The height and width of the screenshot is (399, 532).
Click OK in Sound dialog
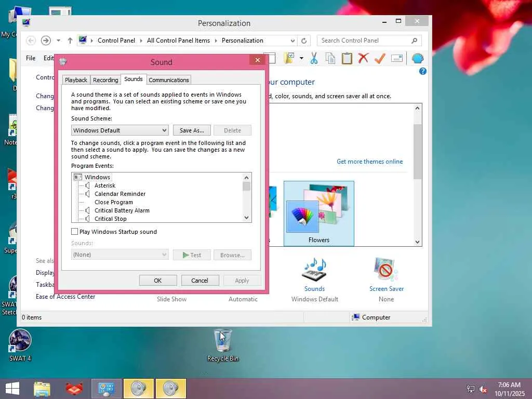point(158,281)
